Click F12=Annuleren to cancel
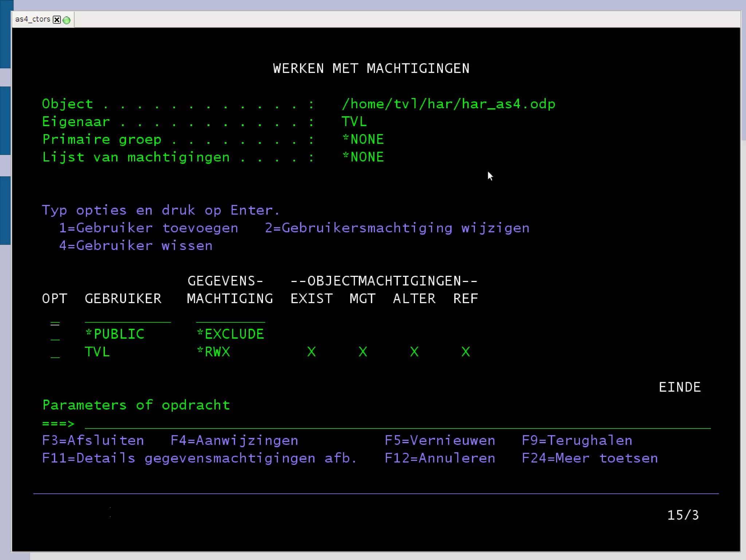This screenshot has width=746, height=560. [440, 458]
